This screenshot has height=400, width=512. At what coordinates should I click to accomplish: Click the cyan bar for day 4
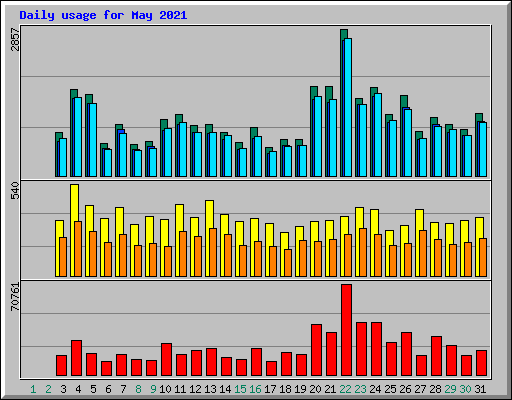[78, 137]
